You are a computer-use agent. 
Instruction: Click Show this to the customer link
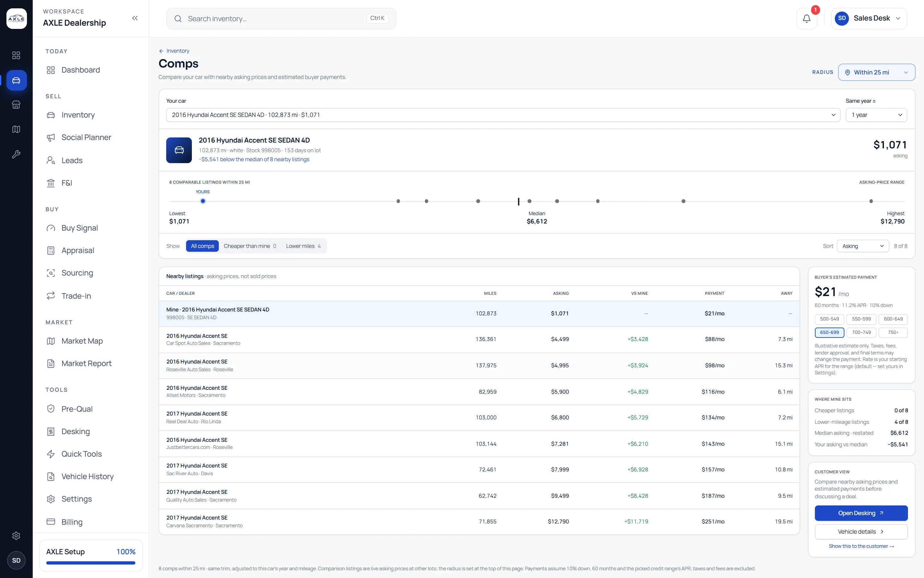[x=861, y=546]
